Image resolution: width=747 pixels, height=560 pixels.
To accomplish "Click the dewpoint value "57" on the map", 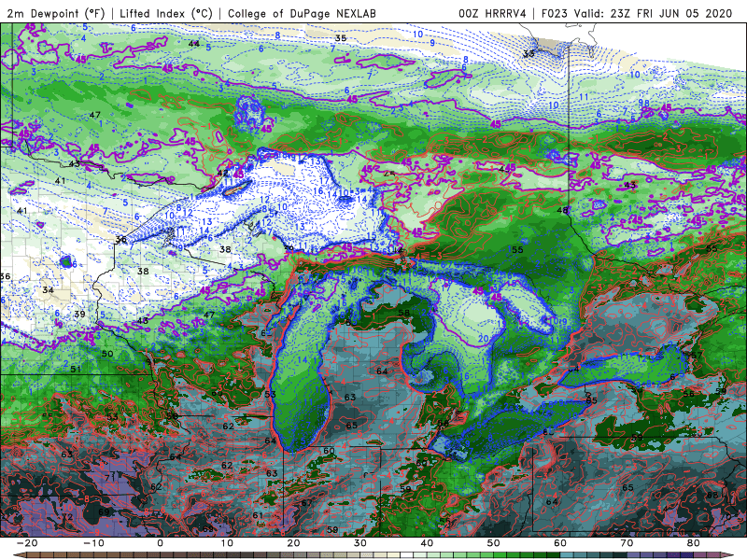I will [697, 356].
